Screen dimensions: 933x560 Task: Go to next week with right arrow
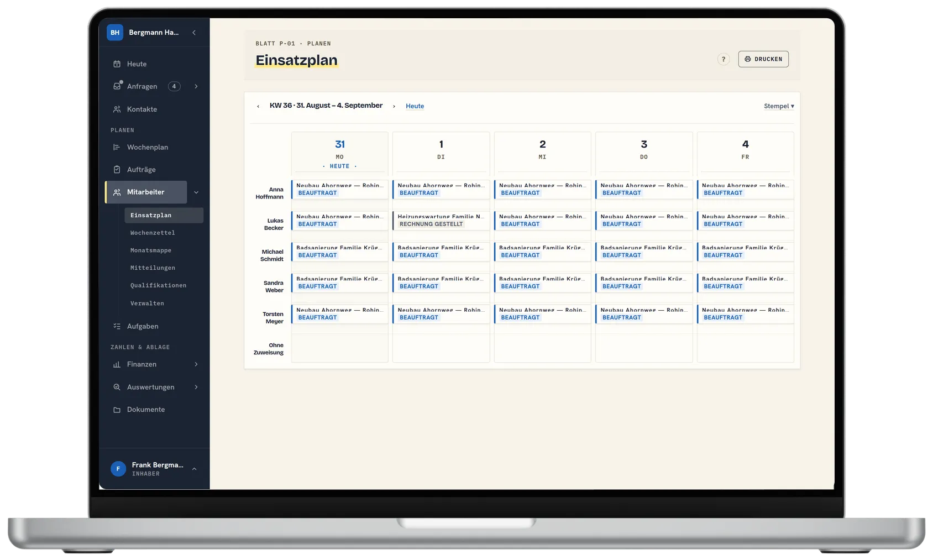click(x=394, y=106)
